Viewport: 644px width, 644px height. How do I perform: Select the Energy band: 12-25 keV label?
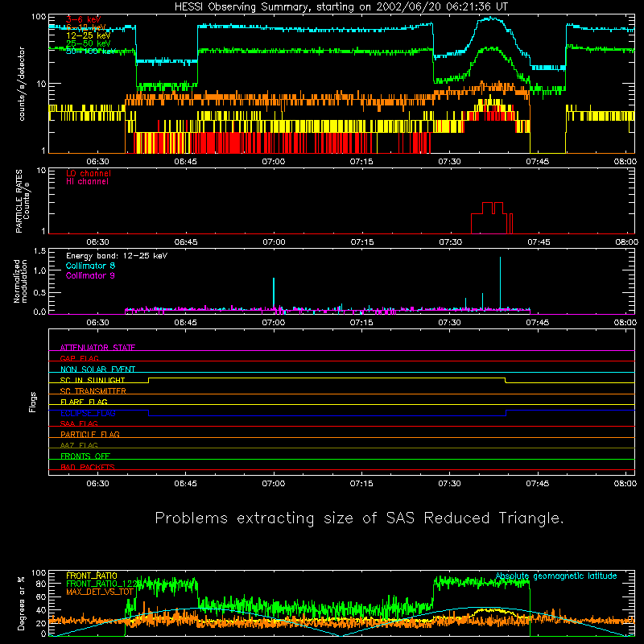click(x=117, y=256)
